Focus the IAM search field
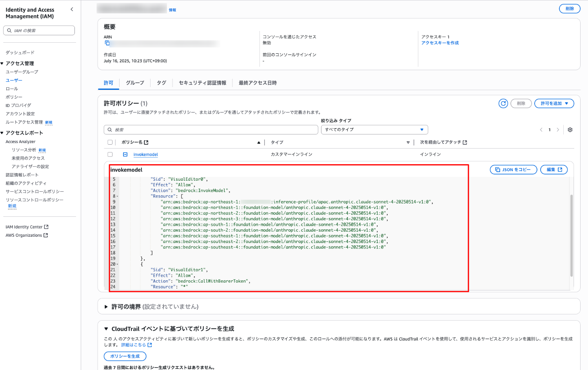588x370 pixels. coord(39,31)
